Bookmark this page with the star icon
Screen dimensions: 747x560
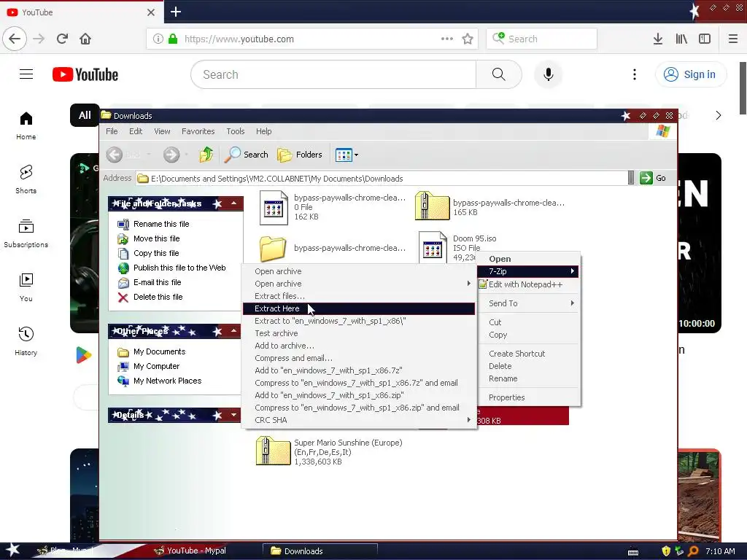[468, 39]
